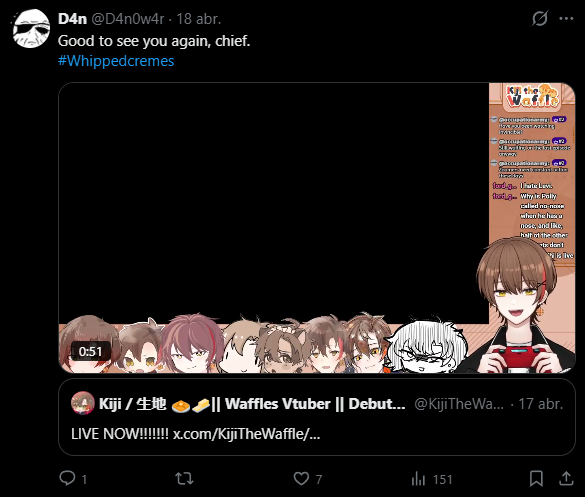Image resolution: width=585 pixels, height=497 pixels.
Task: Click the 17 abr. quoted tweet date
Action: point(541,404)
